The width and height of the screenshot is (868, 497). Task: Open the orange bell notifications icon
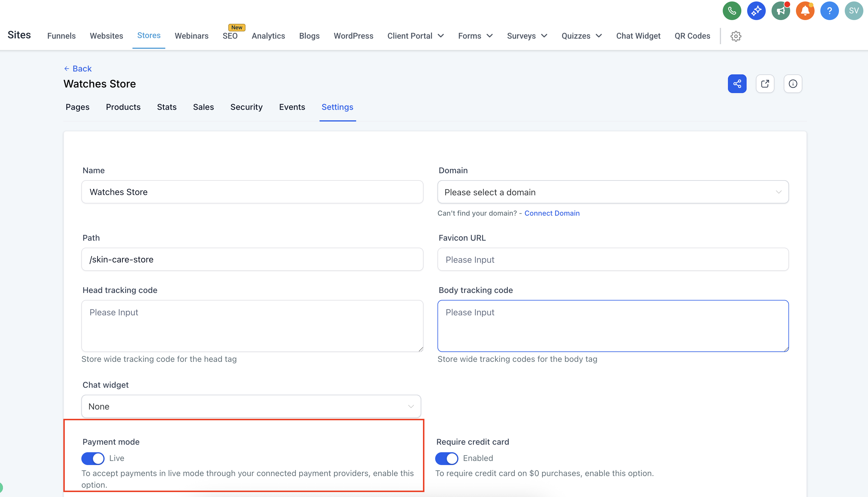coord(805,11)
